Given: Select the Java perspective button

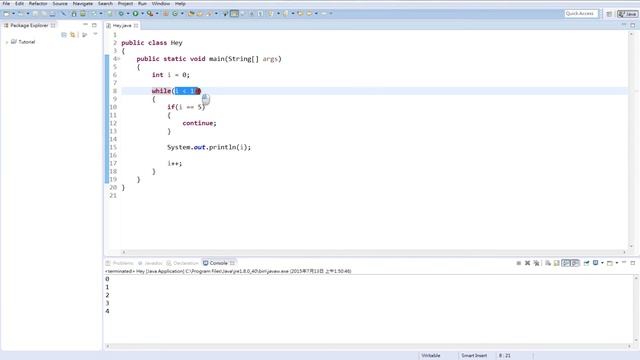Looking at the screenshot, I should click(628, 14).
